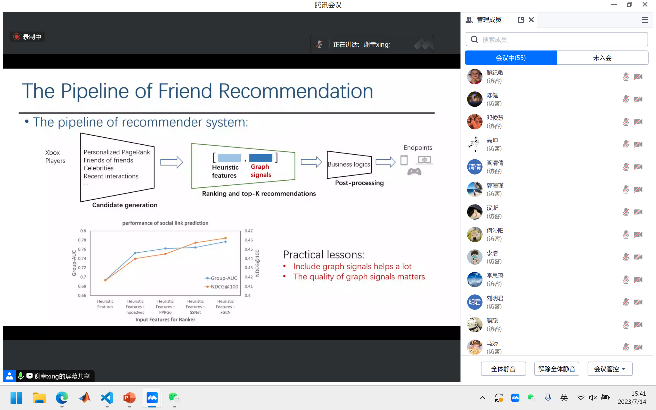656x410 pixels.
Task: Switch to the not-joined tab
Action: point(603,58)
